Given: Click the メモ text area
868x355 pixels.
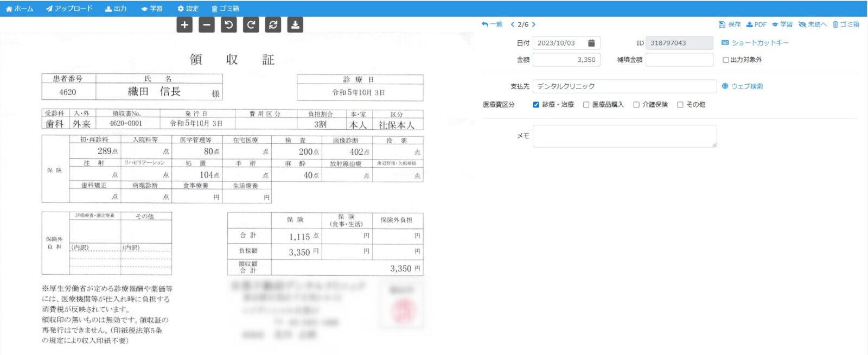Looking at the screenshot, I should [x=624, y=136].
